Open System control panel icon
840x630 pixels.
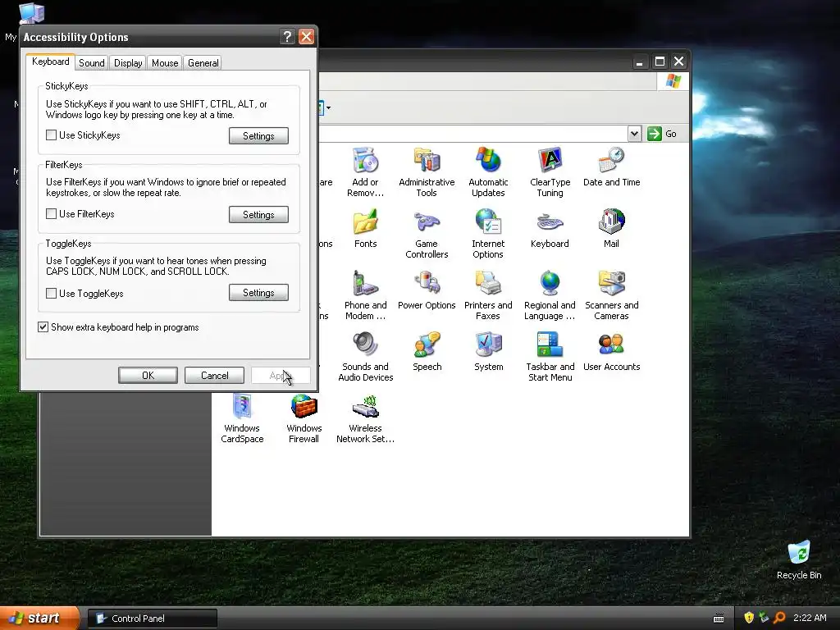[489, 351]
